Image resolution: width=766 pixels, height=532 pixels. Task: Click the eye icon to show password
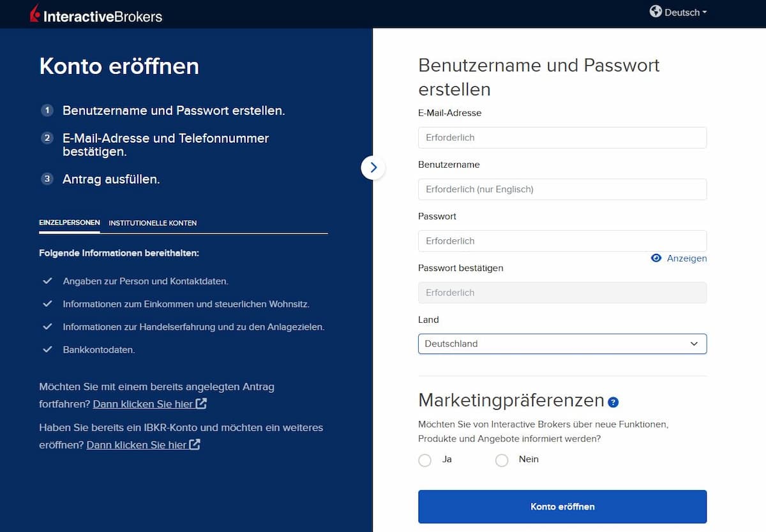(656, 258)
